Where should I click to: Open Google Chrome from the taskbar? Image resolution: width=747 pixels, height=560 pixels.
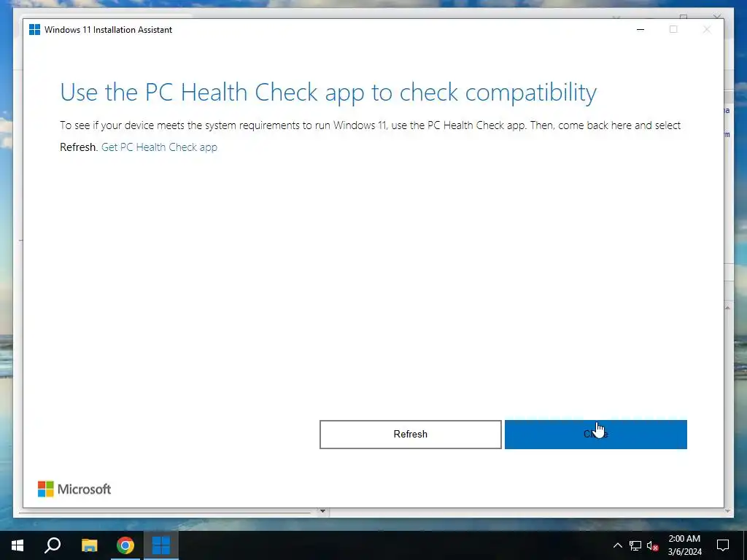point(125,545)
